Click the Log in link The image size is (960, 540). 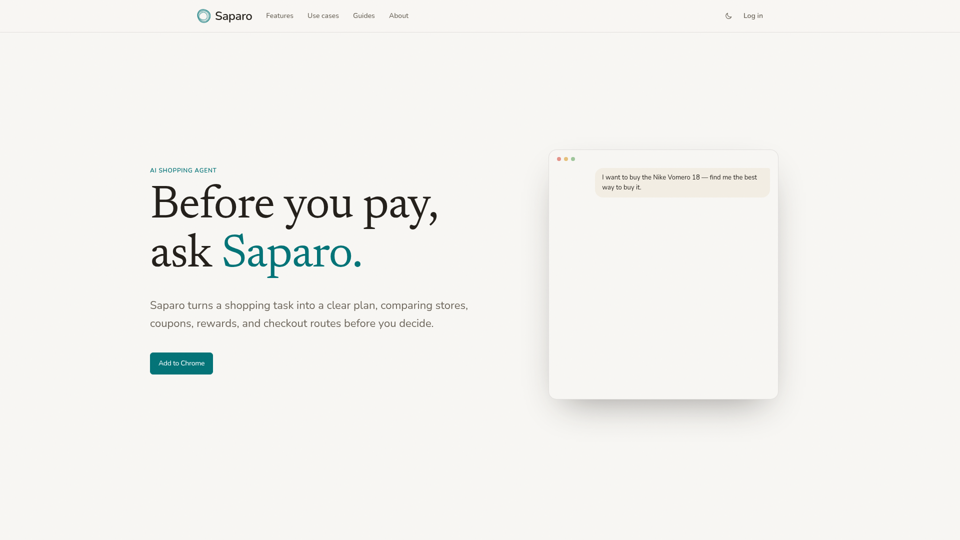click(x=753, y=16)
